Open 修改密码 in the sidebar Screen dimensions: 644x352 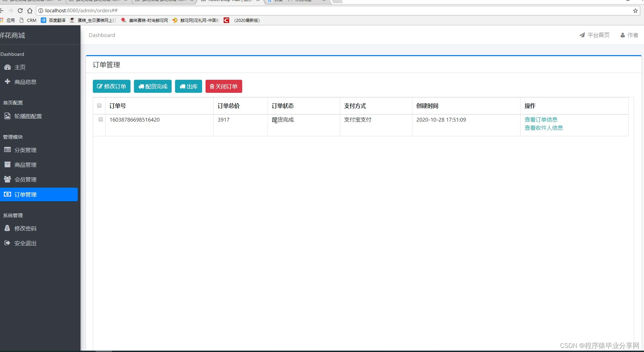point(39,228)
